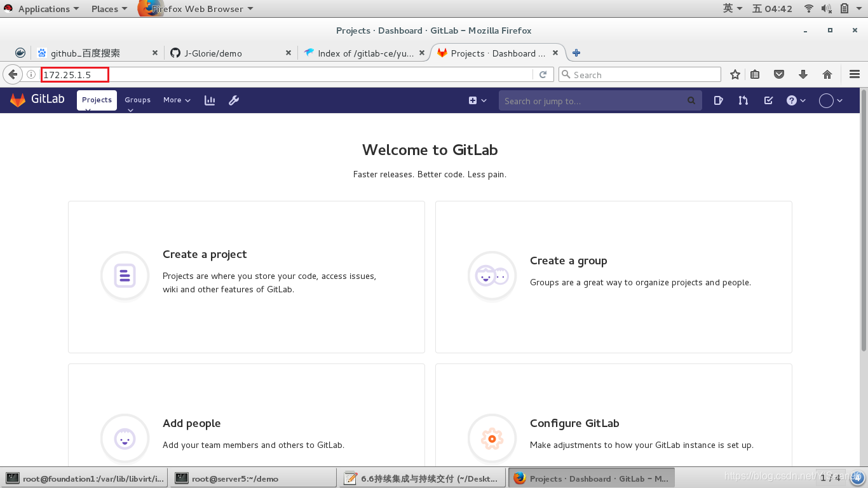Click the pinned tab icon at far left
Image resolution: width=868 pixels, height=488 pixels.
pyautogui.click(x=20, y=53)
